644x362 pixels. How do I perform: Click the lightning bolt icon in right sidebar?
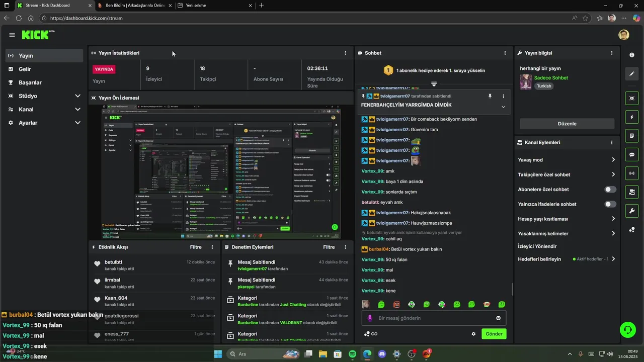tap(632, 117)
